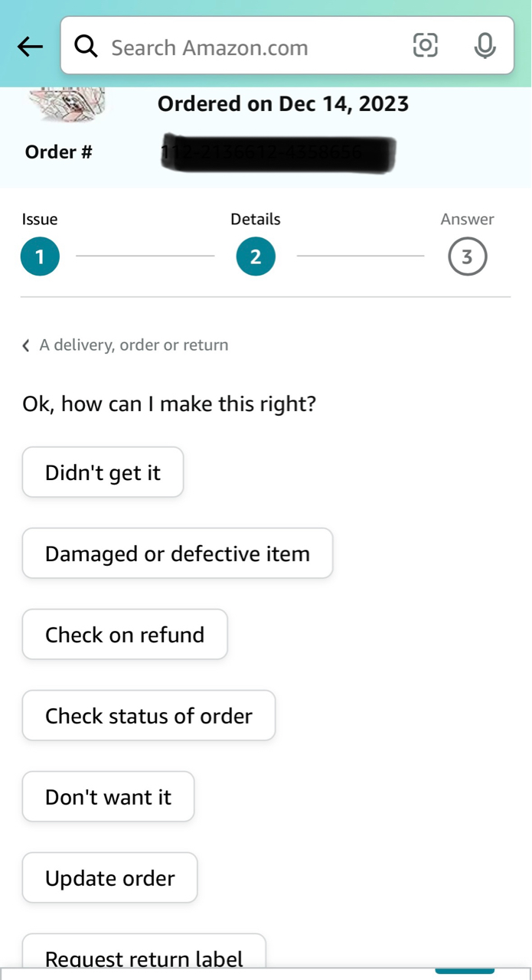Go back via chevron before 'A delivery'
The image size is (532, 980).
click(x=26, y=345)
